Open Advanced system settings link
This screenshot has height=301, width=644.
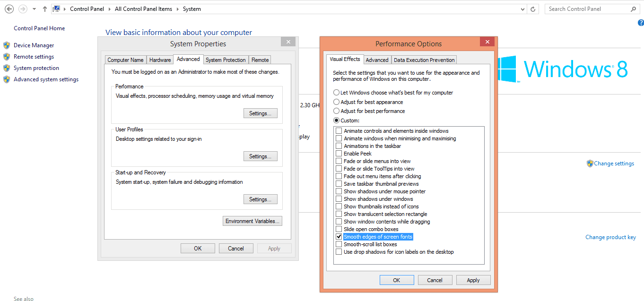coord(46,79)
